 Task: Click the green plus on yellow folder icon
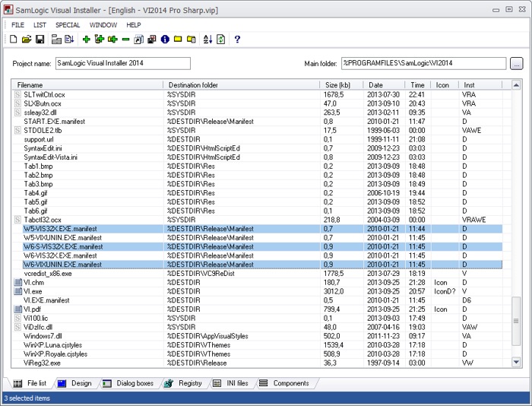pyautogui.click(x=112, y=40)
